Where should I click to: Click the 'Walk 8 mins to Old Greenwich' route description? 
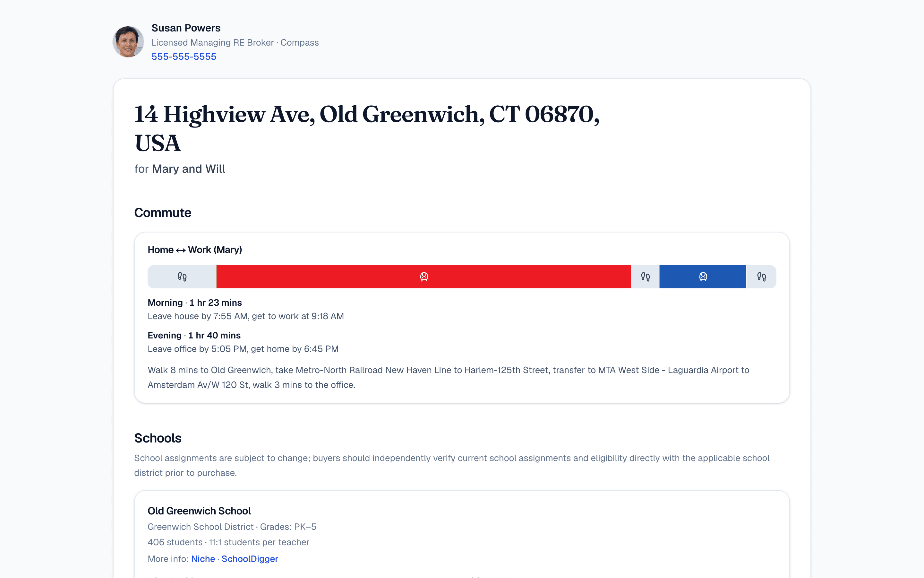point(449,377)
